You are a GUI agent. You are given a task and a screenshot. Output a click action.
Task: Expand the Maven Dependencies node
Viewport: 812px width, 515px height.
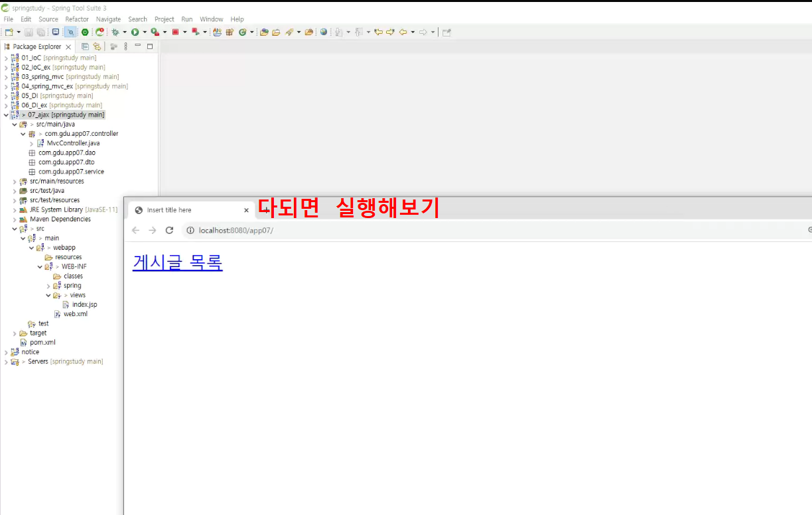coord(15,219)
